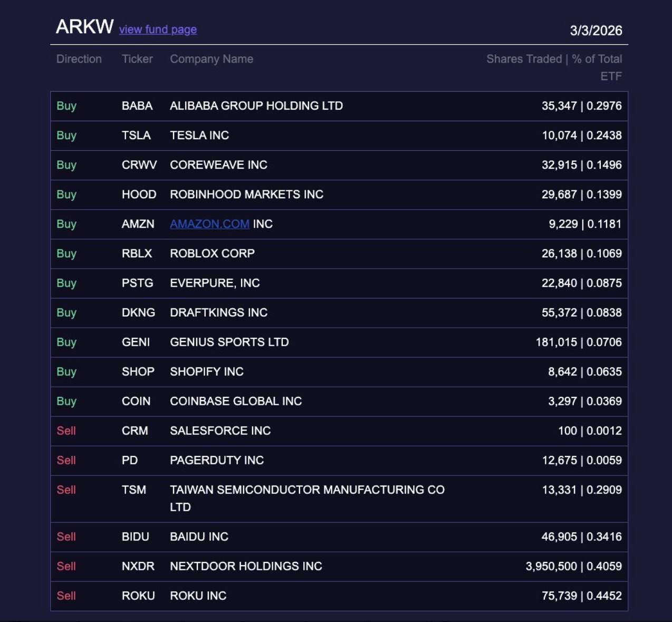
Task: Open the view fund page link
Action: pyautogui.click(x=158, y=30)
